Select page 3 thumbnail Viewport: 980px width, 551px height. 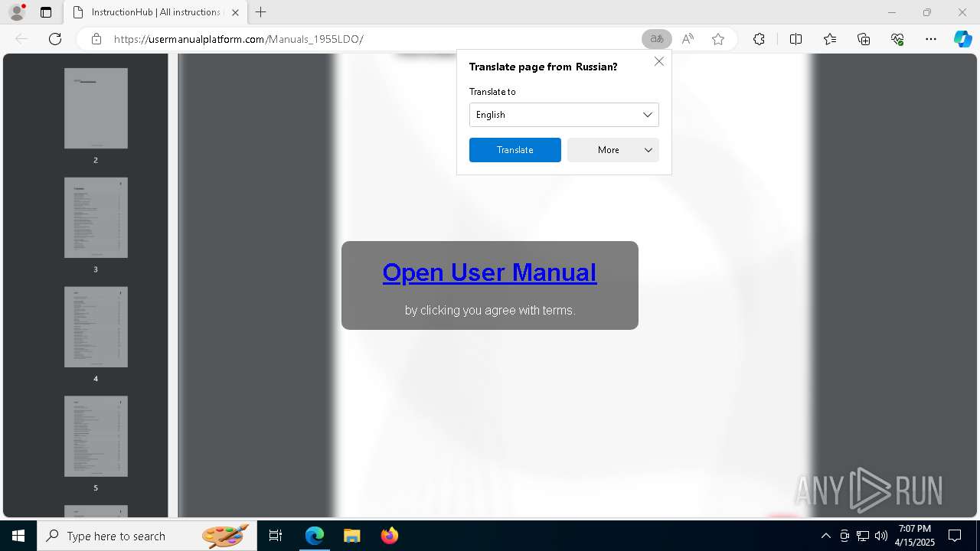tap(96, 217)
